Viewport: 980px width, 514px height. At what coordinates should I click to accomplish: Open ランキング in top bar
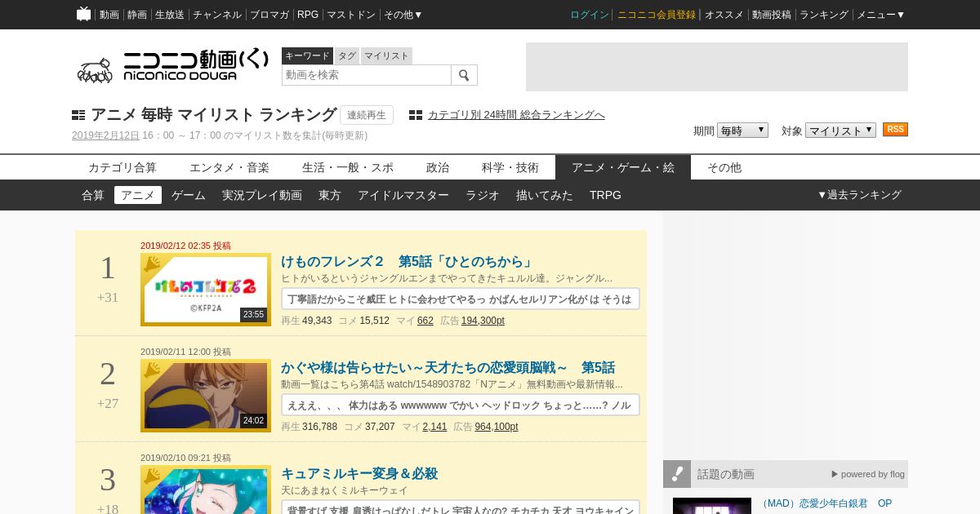(824, 15)
